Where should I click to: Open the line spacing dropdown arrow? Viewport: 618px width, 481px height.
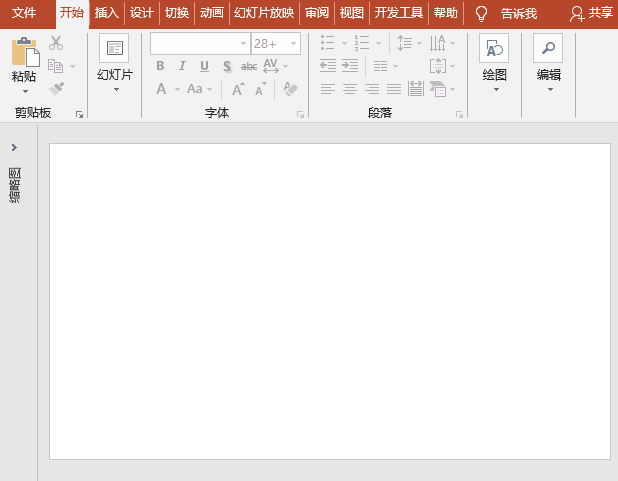(419, 43)
